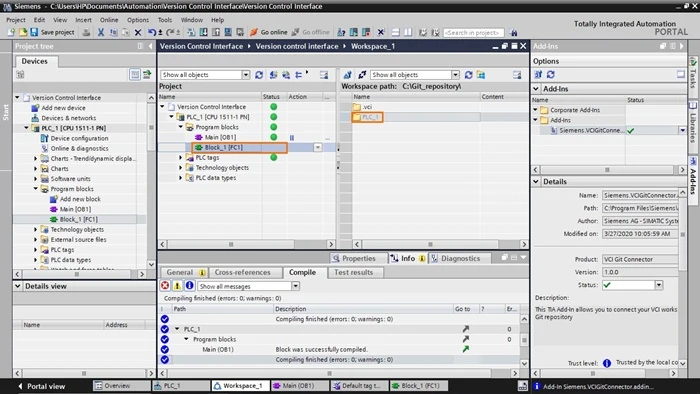Show warning messages filter icon
The image size is (700, 394).
(x=177, y=286)
